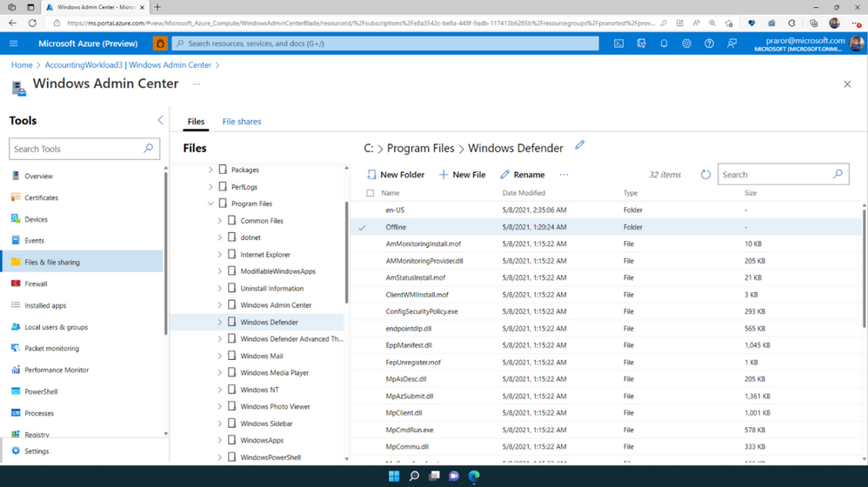Expand the Windows Defender folder node
The image size is (868, 487).
(x=219, y=322)
